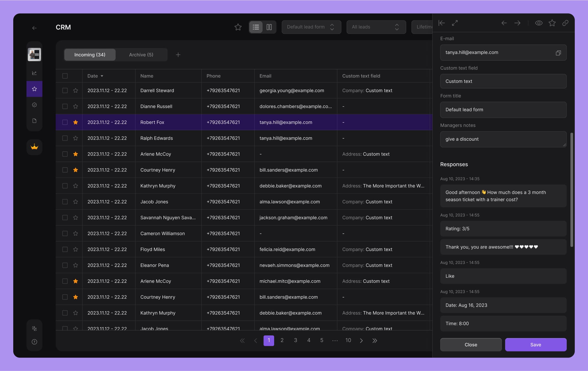Toggle the eye visibility icon in panel
Screen dimensions: 588x371
(x=539, y=23)
